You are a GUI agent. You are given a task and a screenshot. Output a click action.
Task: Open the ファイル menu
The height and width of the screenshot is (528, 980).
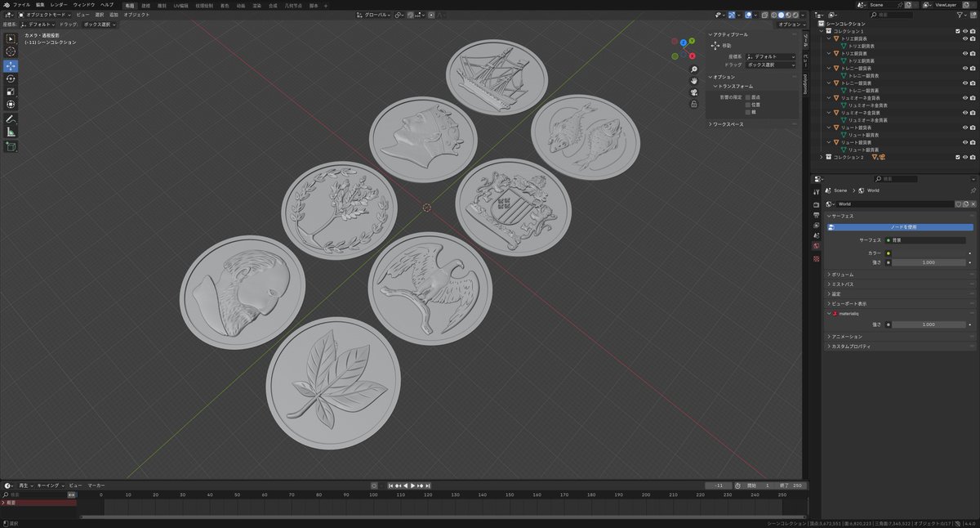point(21,5)
